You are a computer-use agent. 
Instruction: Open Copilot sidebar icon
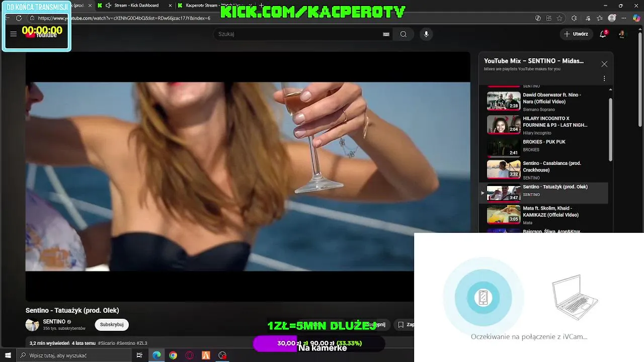[637, 18]
